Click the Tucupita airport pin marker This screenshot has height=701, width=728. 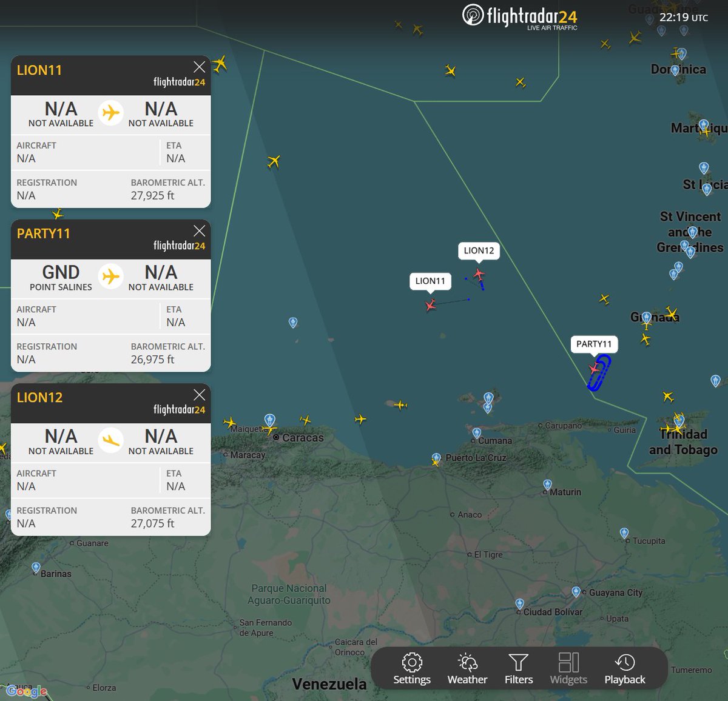point(624,533)
